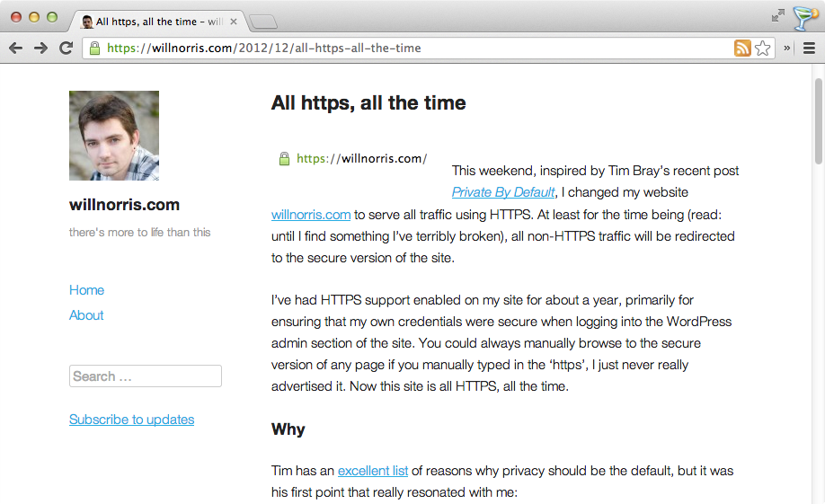Click the 'Subscribe to updates' link
Viewport: 825px width, 504px height.
[131, 420]
